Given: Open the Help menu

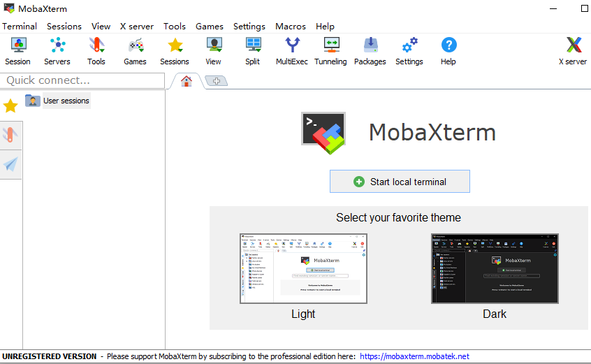Looking at the screenshot, I should [x=325, y=27].
